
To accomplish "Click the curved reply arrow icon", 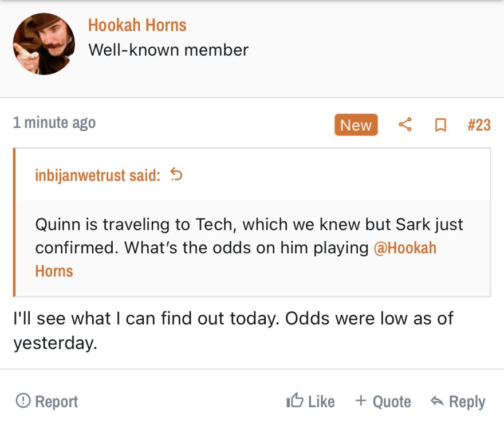I will coord(437,401).
